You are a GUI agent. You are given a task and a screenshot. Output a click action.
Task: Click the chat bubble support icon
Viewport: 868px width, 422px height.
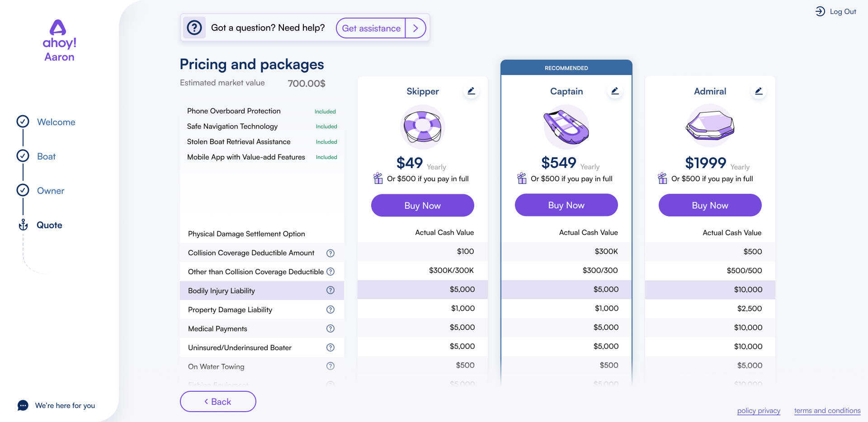point(23,405)
